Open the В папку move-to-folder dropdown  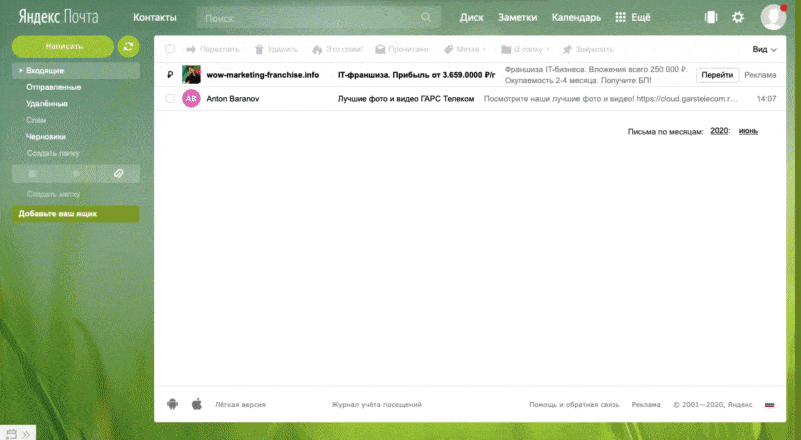click(526, 50)
